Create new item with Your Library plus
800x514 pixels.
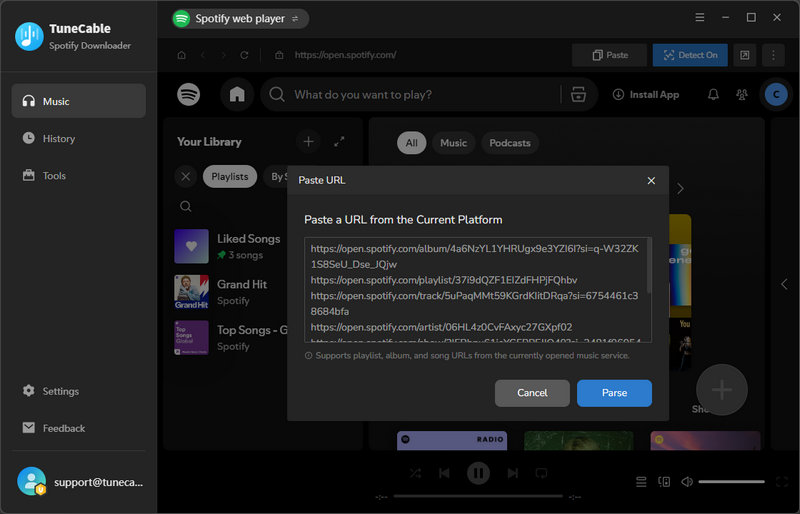308,141
